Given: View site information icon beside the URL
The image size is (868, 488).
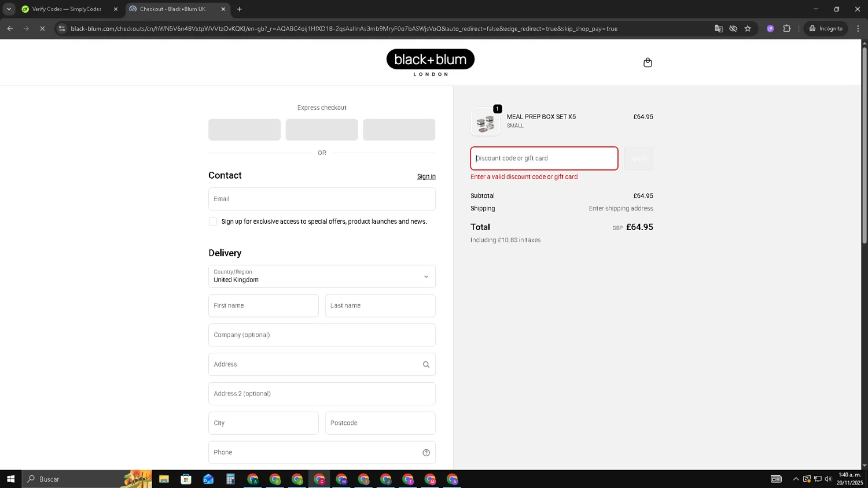Looking at the screenshot, I should click(62, 28).
